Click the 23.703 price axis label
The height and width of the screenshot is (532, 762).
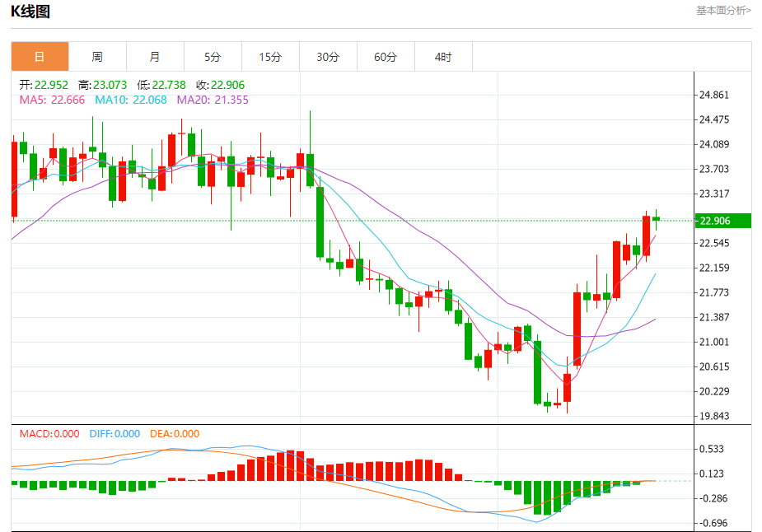pyautogui.click(x=714, y=169)
